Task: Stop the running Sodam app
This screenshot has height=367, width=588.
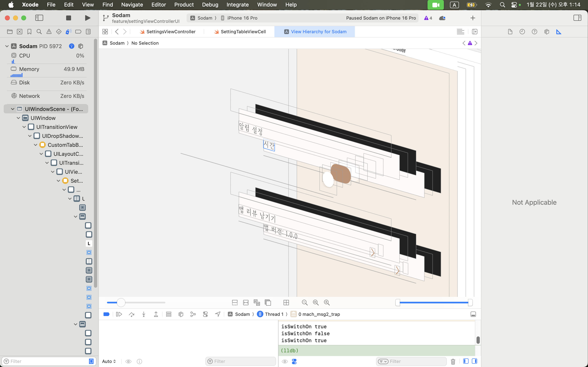Action: pos(69,18)
